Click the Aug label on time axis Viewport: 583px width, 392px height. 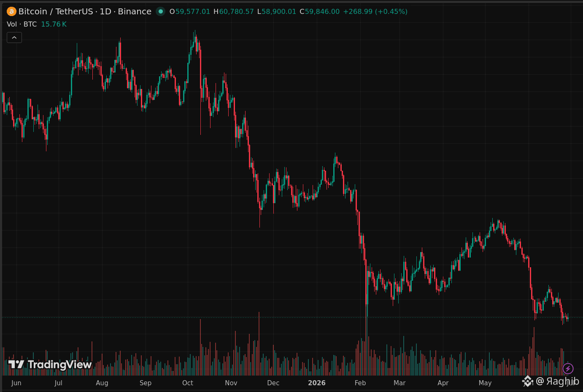click(102, 383)
